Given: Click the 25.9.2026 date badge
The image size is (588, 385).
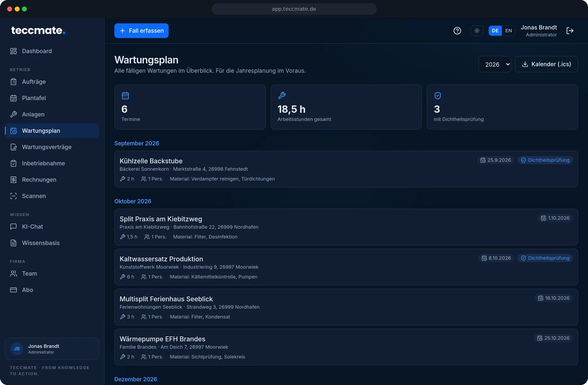Looking at the screenshot, I should click(x=496, y=160).
